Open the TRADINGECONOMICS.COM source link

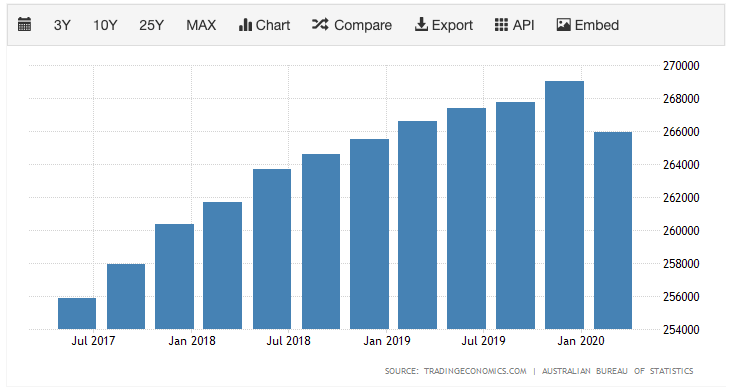tap(475, 371)
